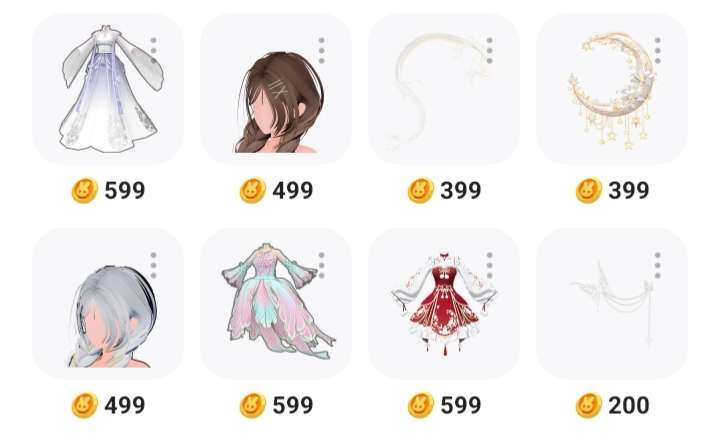
Task: Open options for white hanfu dress item
Action: coord(153,51)
